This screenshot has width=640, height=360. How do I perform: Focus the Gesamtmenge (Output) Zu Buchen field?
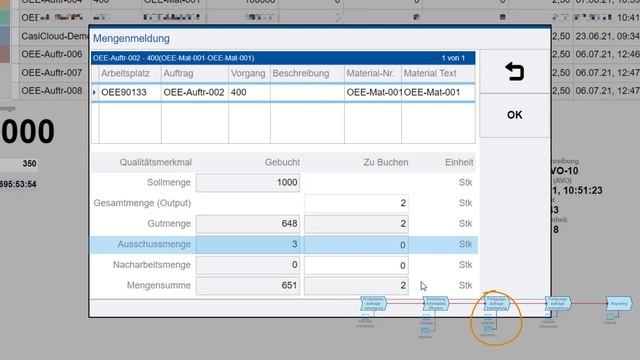[356, 203]
